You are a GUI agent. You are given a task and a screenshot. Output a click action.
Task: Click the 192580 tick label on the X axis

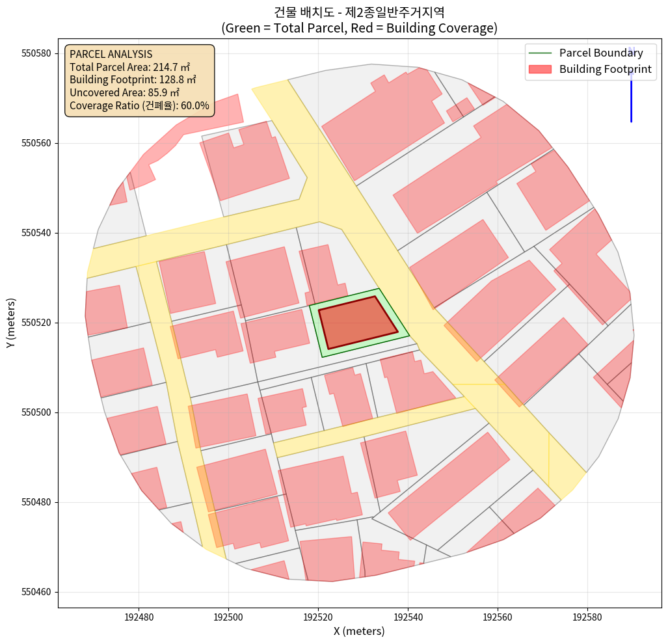pos(587,617)
